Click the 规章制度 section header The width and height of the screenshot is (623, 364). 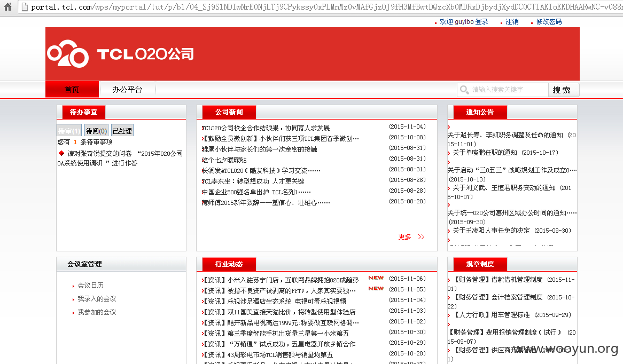[x=480, y=264]
